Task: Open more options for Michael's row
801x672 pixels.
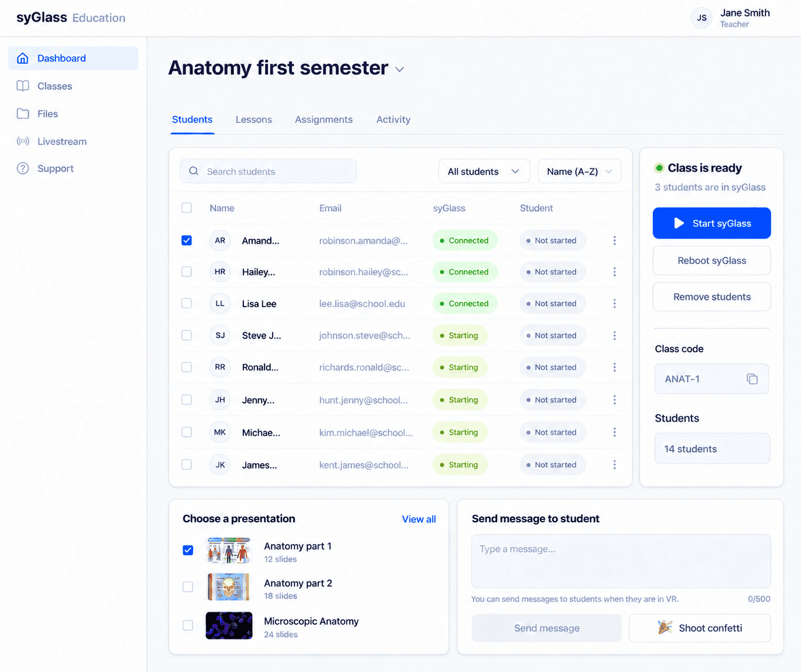Action: coord(614,432)
